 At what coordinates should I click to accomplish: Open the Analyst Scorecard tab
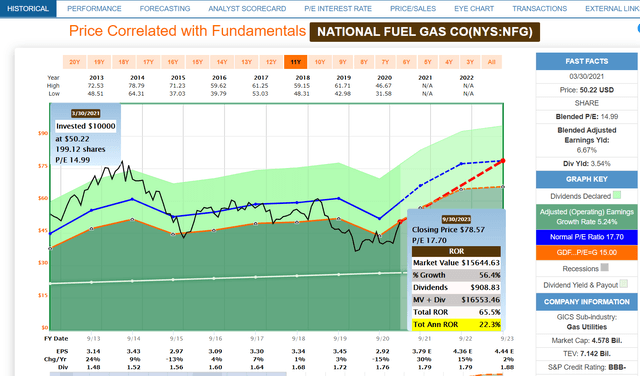click(247, 9)
